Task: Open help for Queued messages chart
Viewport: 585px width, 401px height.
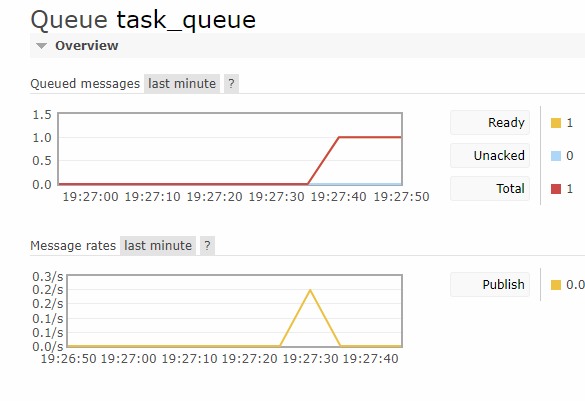Action: [x=231, y=84]
